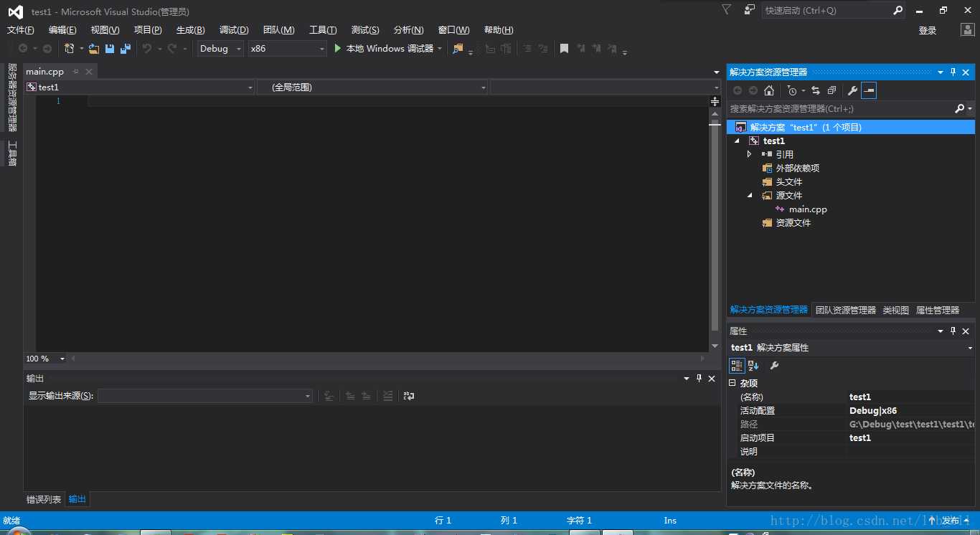Click the New Project toolbar icon
The width and height of the screenshot is (980, 535).
70,49
